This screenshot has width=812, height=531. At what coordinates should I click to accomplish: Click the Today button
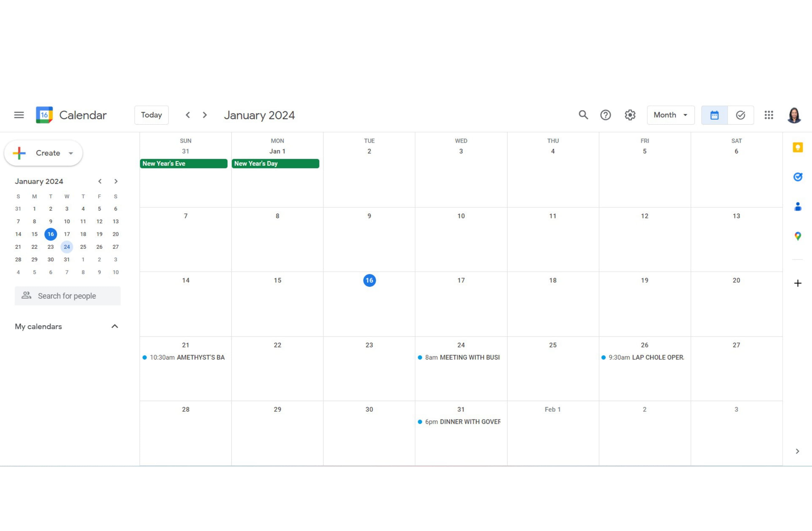click(151, 115)
